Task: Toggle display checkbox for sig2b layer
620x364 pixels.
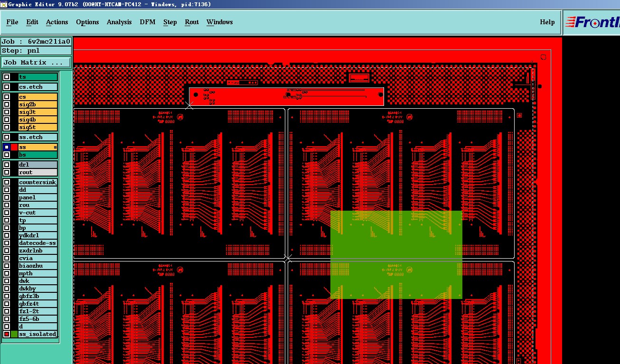Action: (x=7, y=104)
